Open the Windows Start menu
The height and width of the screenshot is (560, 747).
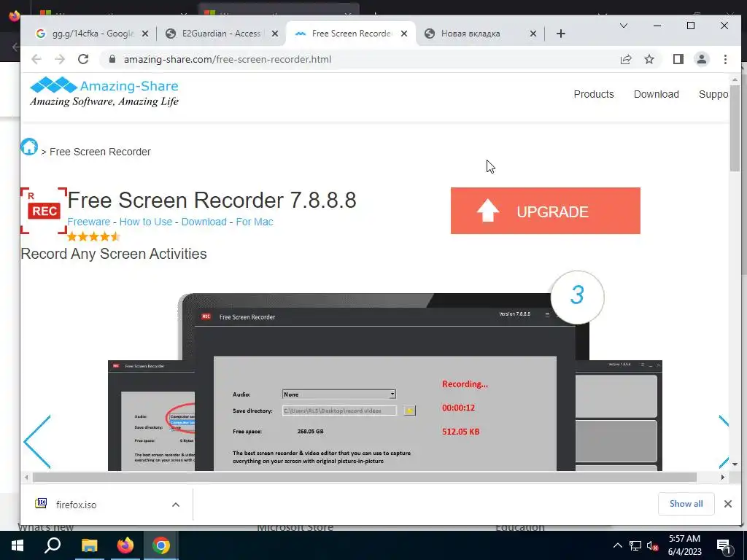tap(18, 545)
